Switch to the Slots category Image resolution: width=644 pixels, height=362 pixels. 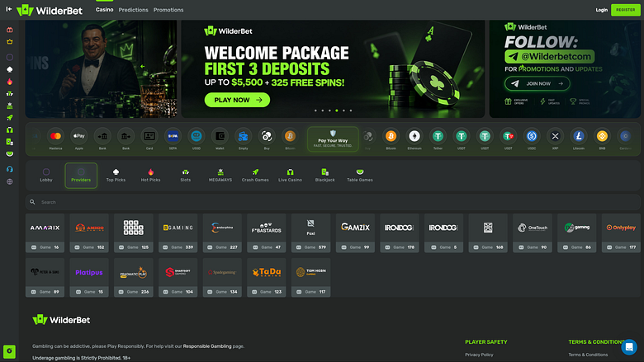[x=186, y=176]
